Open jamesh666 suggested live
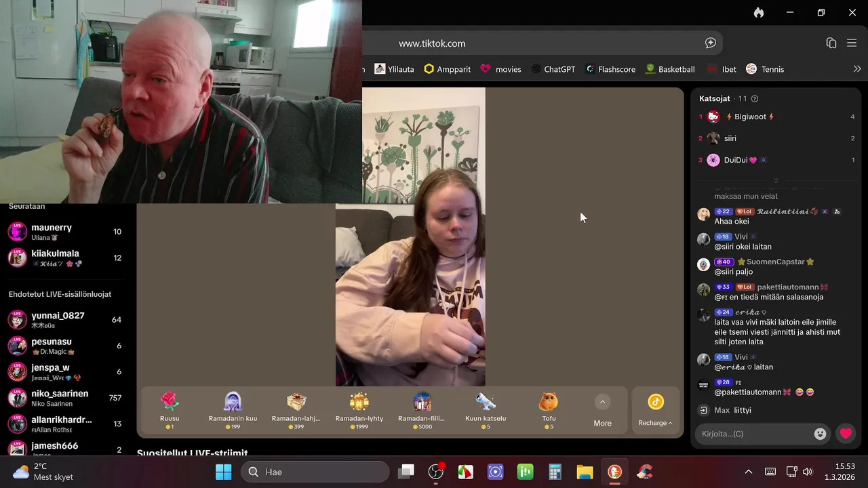This screenshot has width=868, height=488. pyautogui.click(x=65, y=449)
